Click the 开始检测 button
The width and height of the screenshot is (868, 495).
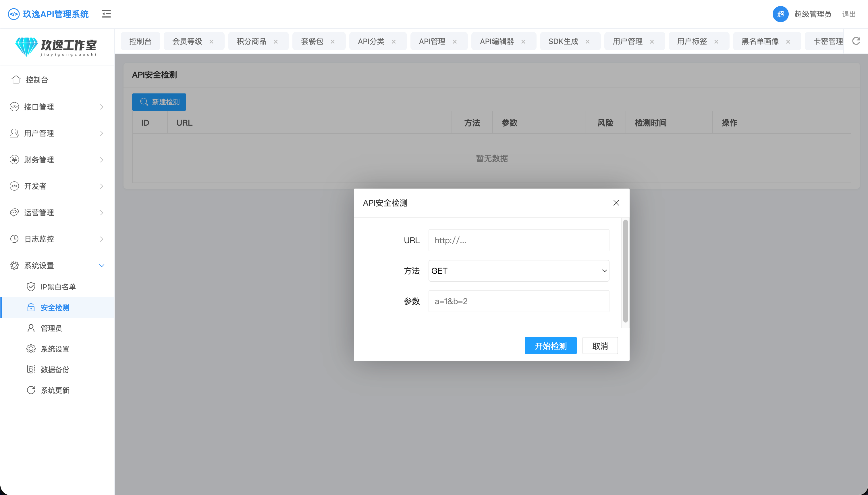[551, 346]
